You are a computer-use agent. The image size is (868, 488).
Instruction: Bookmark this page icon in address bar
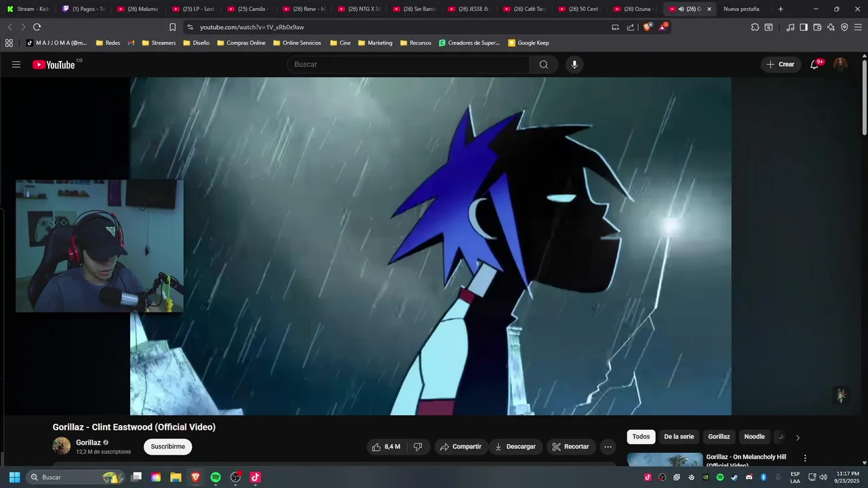(172, 27)
